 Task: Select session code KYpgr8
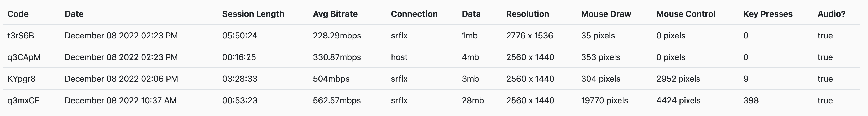pyautogui.click(x=21, y=79)
